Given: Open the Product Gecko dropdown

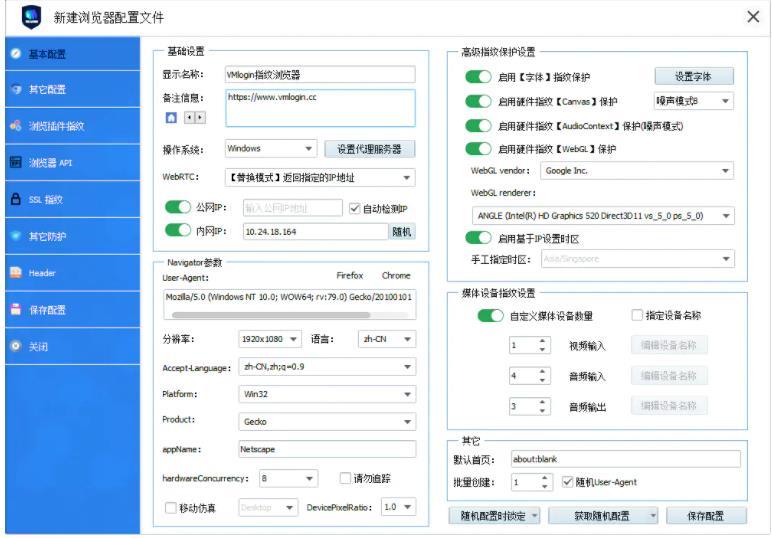Looking at the screenshot, I should coord(327,422).
